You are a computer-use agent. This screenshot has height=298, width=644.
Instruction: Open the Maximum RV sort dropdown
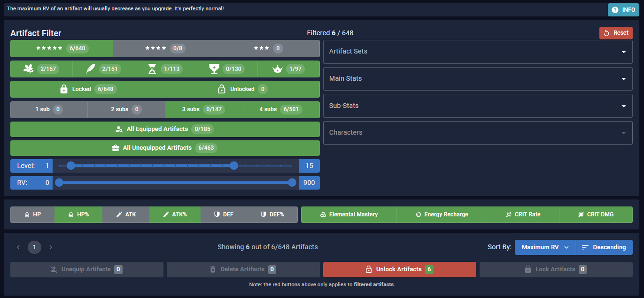(x=545, y=247)
